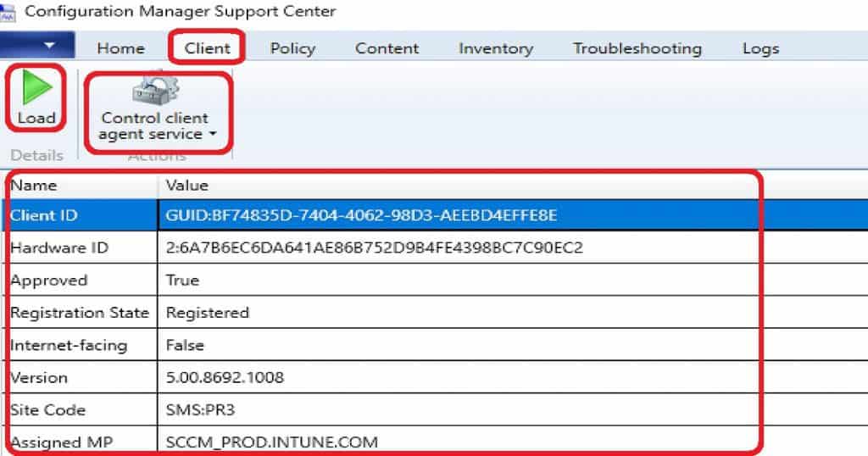
Task: Select the Registration State row name
Action: (80, 313)
